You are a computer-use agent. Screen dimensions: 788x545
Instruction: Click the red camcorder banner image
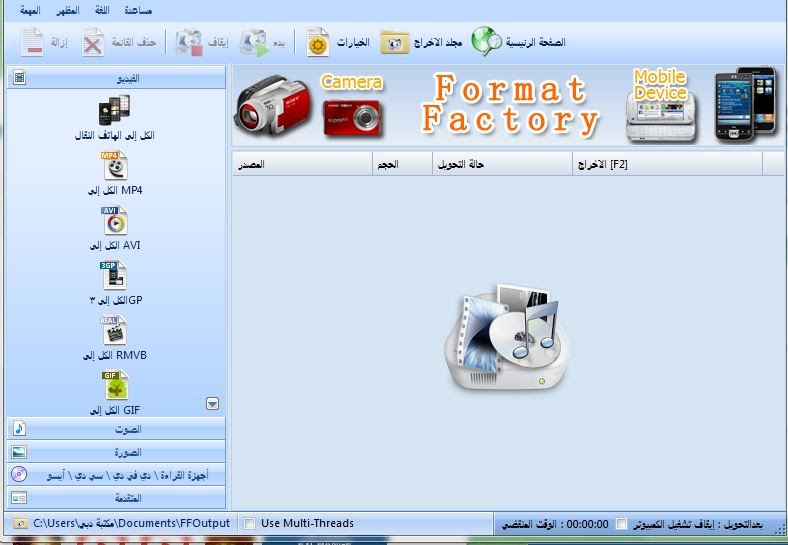pos(273,105)
